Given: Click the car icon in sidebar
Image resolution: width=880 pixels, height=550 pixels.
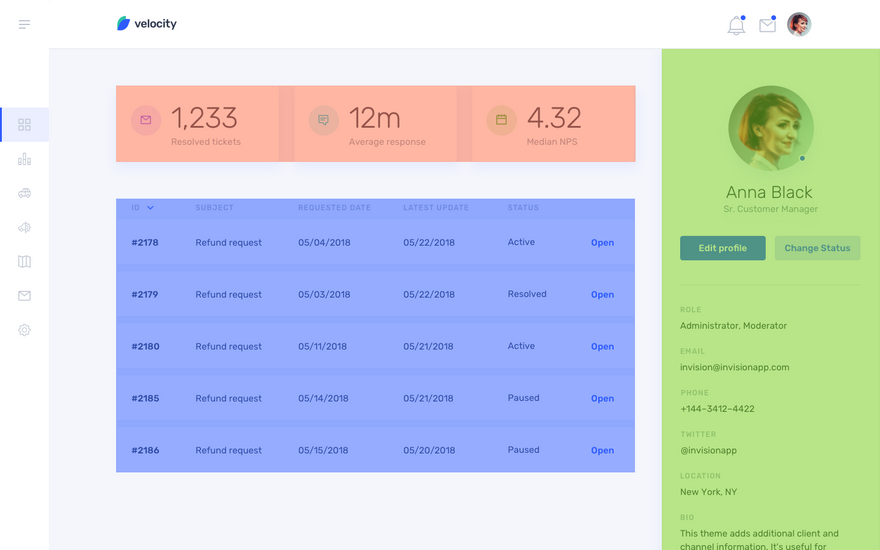Looking at the screenshot, I should [24, 193].
